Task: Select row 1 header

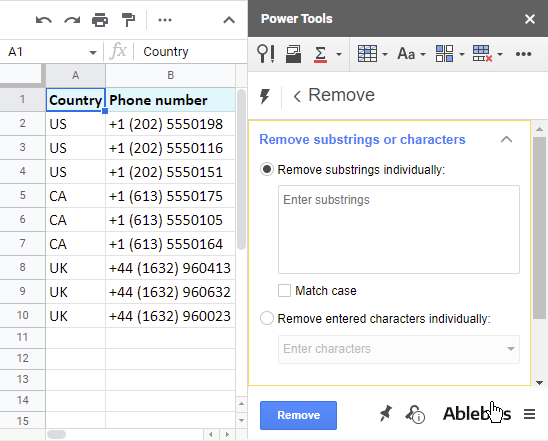Action: pos(22,100)
